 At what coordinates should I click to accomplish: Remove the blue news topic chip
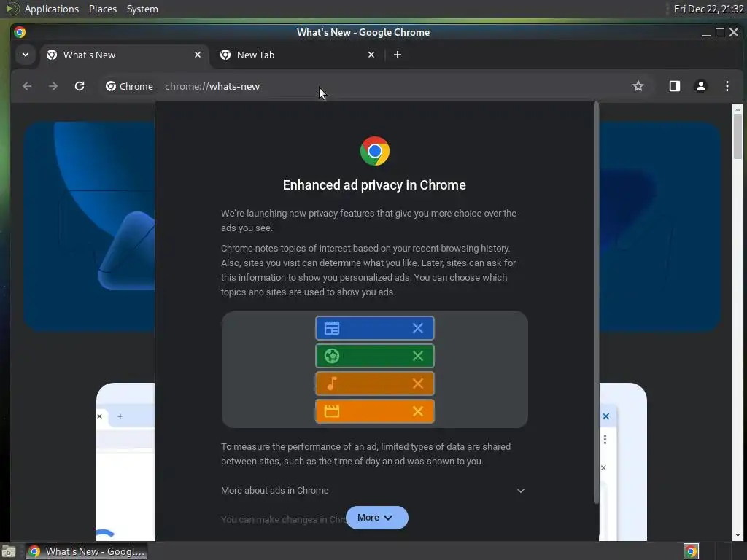tap(418, 328)
